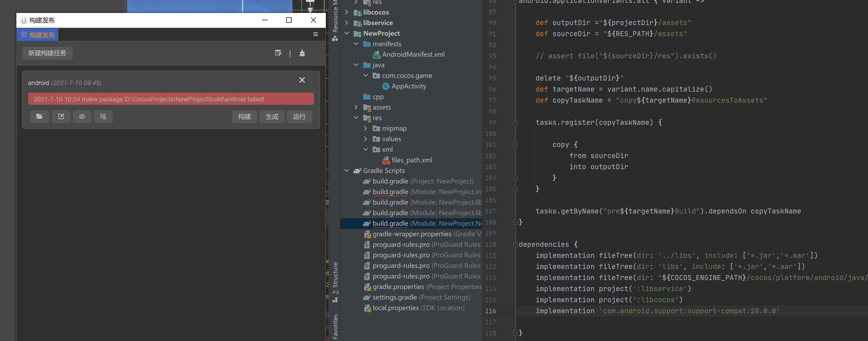The image size is (868, 341).
Task: Remove the android build task
Action: tap(302, 80)
